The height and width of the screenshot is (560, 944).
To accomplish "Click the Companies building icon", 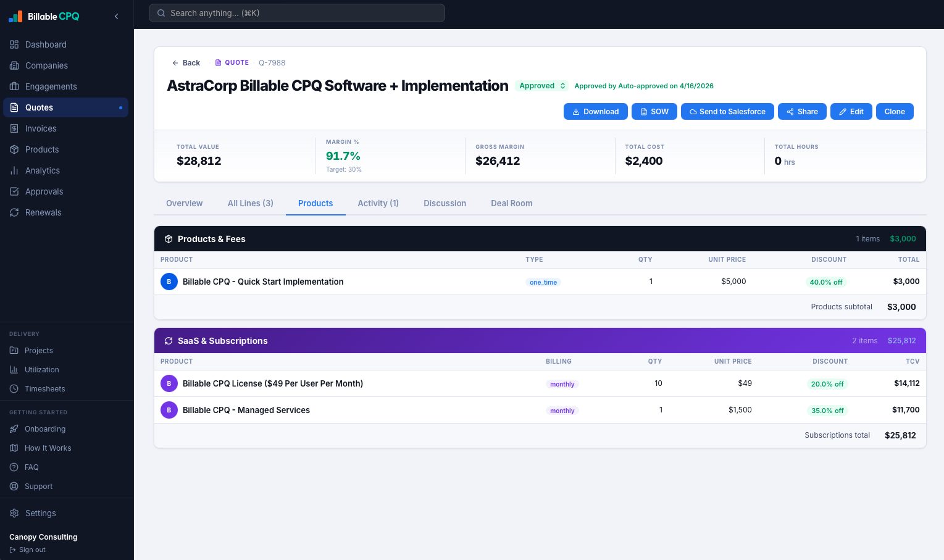I will [14, 65].
